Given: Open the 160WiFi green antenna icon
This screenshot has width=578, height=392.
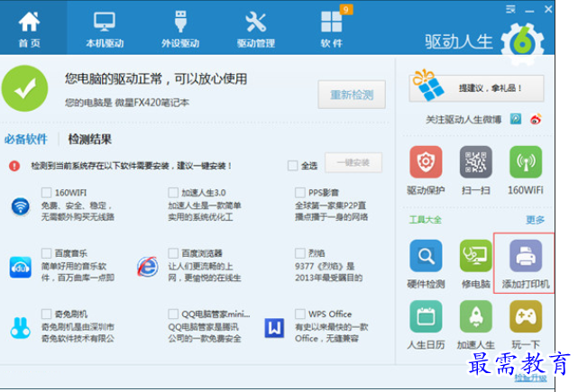Looking at the screenshot, I should [526, 161].
